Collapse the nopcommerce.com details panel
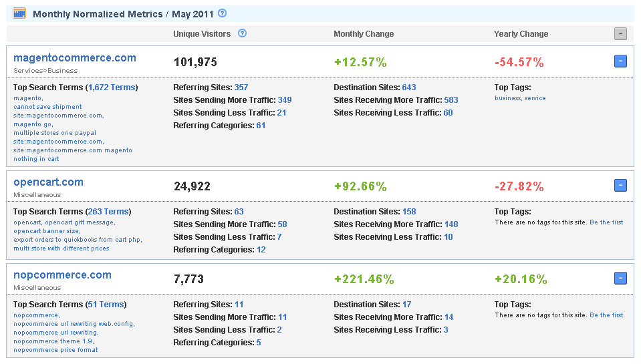 pos(620,279)
